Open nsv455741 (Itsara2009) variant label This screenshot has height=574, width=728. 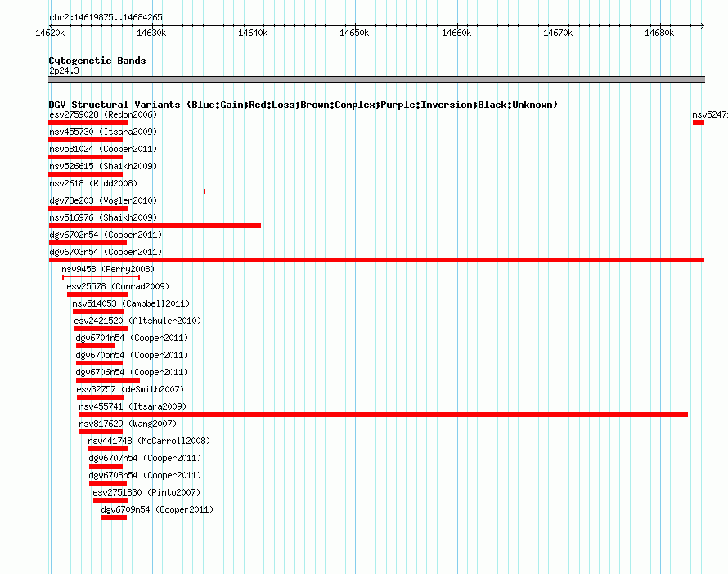tap(133, 406)
